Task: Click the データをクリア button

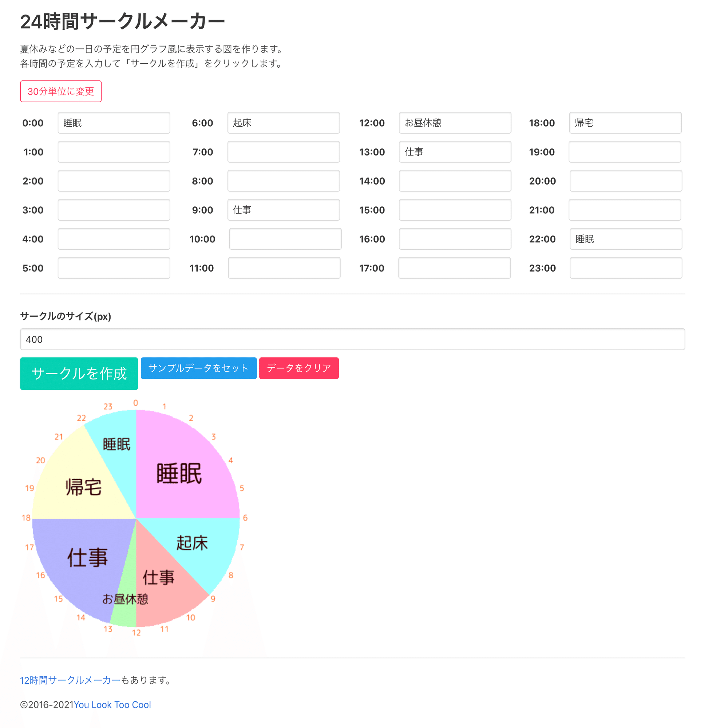Action: 298,368
